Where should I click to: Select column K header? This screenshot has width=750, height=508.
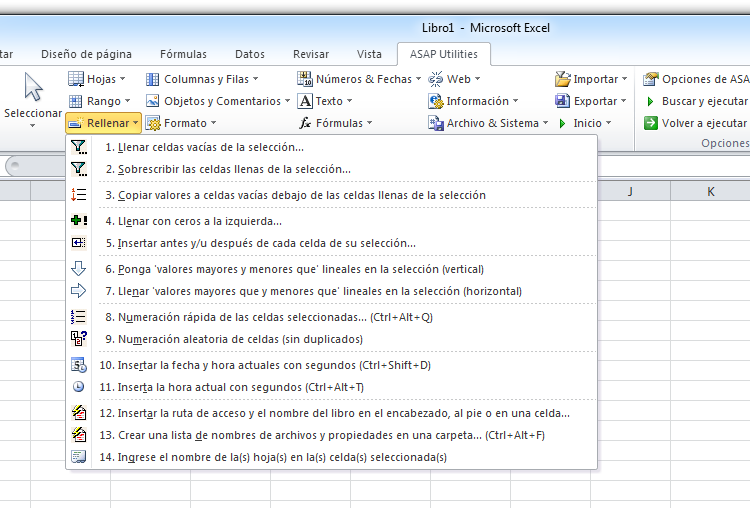coord(711,191)
